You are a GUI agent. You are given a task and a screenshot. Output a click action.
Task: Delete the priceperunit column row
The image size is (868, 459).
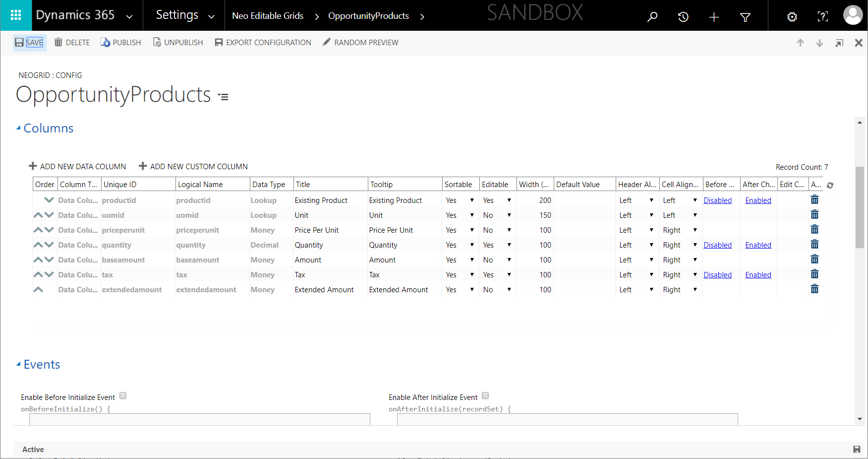pos(814,230)
